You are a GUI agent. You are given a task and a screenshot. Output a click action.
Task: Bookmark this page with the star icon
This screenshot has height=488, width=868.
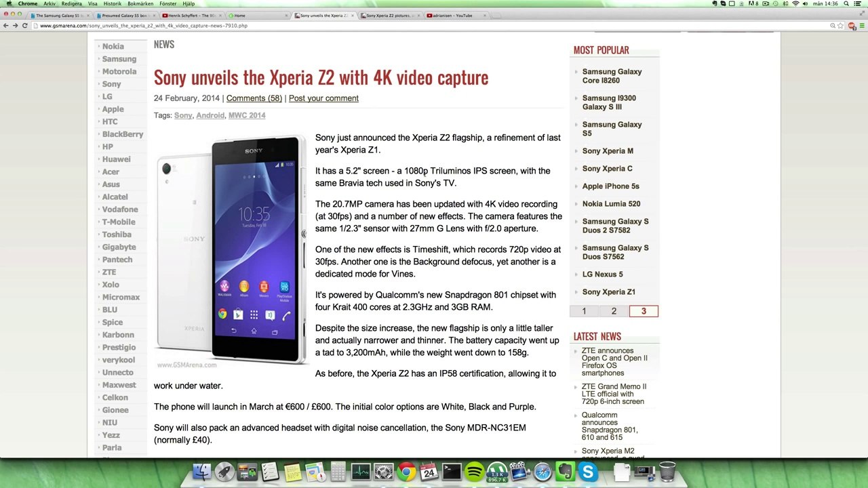[842, 26]
